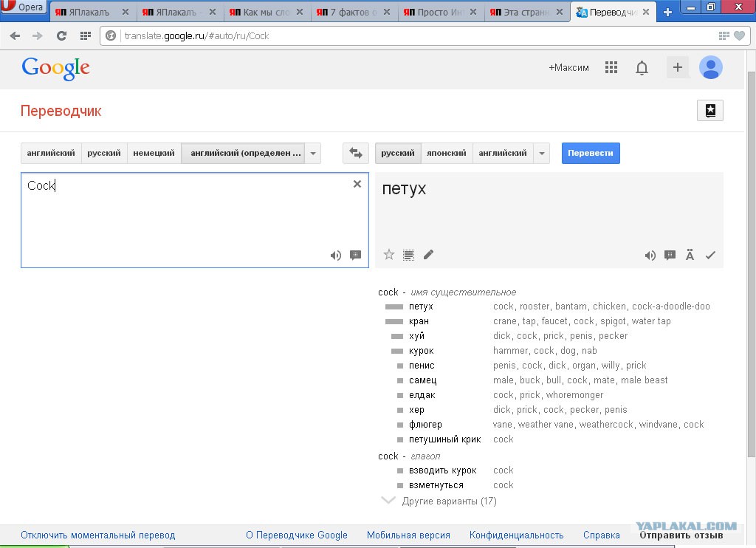Image resolution: width=756 pixels, height=548 pixels.
Task: Open Мобильная версия link
Action: tap(408, 535)
